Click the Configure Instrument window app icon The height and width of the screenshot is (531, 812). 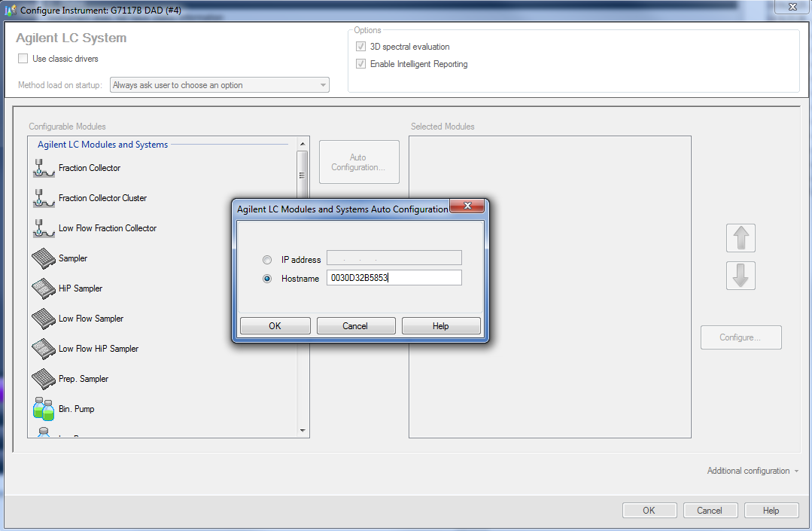coord(11,10)
